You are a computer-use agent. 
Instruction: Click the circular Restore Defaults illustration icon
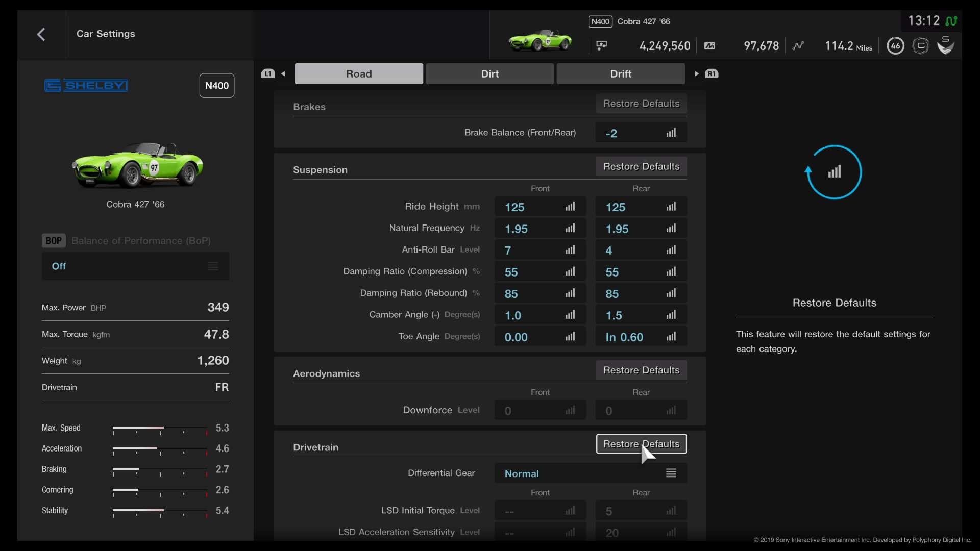(834, 172)
